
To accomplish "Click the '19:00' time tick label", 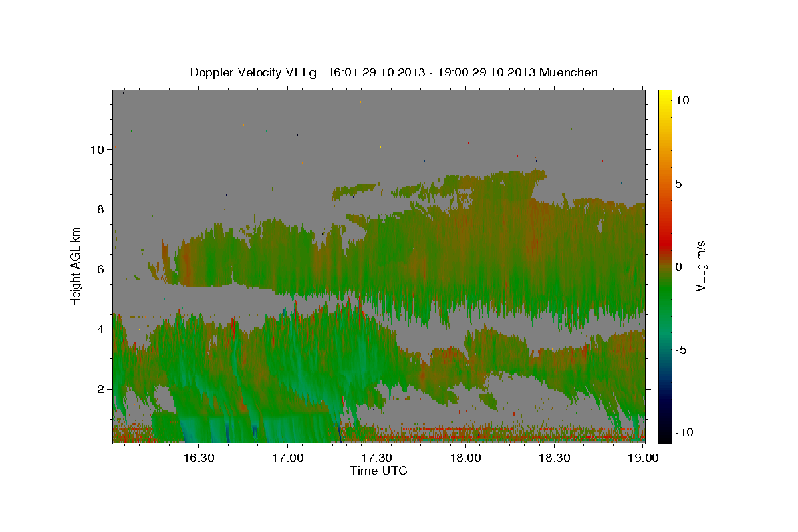I will point(644,458).
